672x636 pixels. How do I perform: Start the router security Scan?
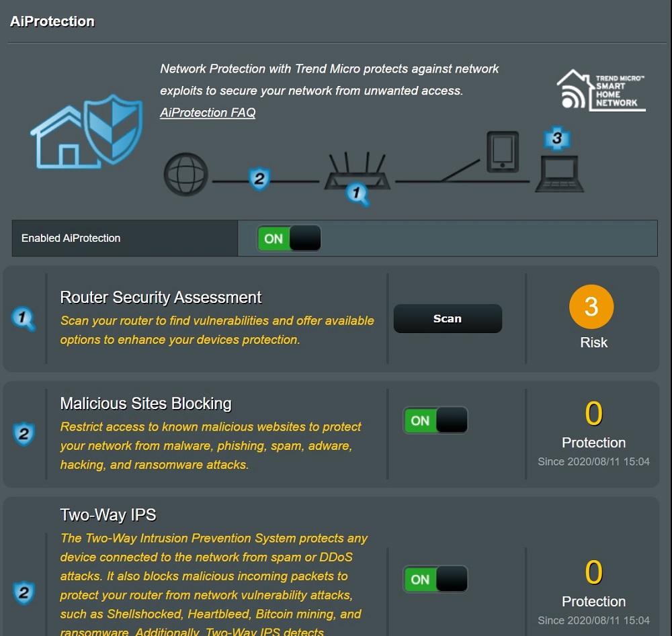click(x=448, y=318)
